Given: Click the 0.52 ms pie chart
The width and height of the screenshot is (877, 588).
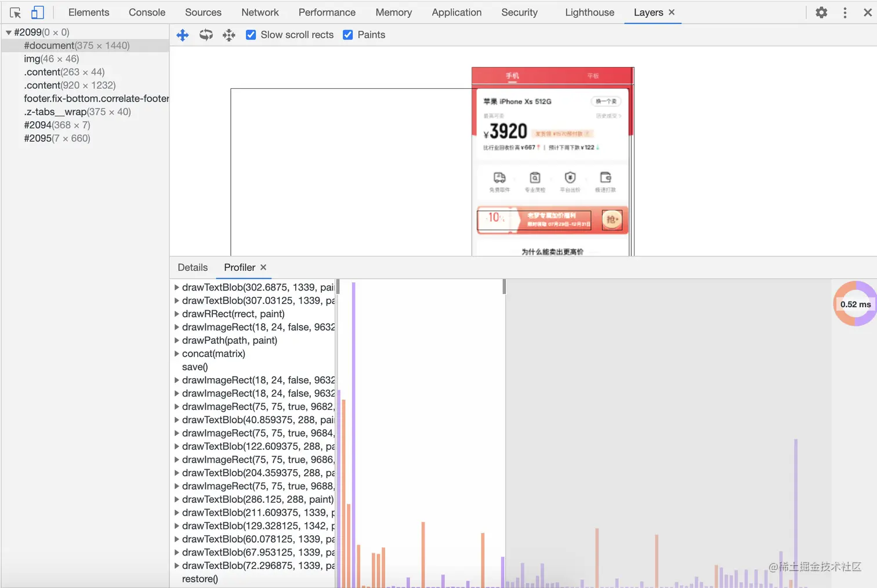Looking at the screenshot, I should (x=856, y=304).
